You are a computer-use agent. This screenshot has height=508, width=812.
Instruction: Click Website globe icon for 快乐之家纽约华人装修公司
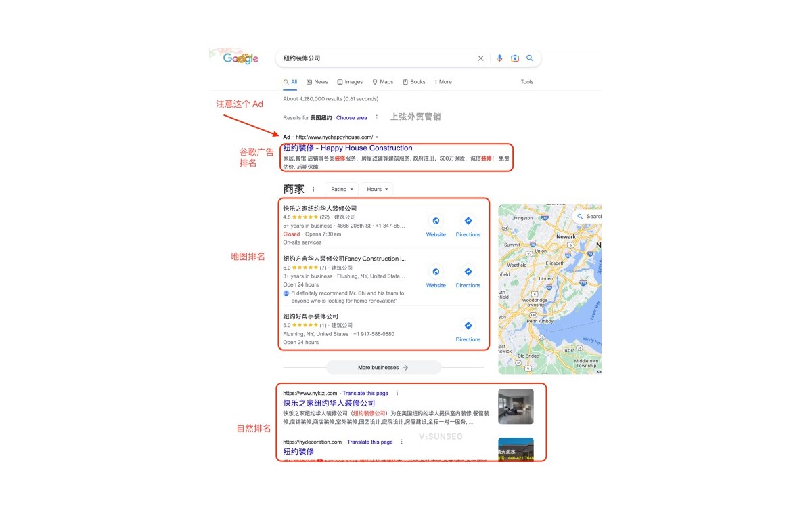pyautogui.click(x=436, y=221)
